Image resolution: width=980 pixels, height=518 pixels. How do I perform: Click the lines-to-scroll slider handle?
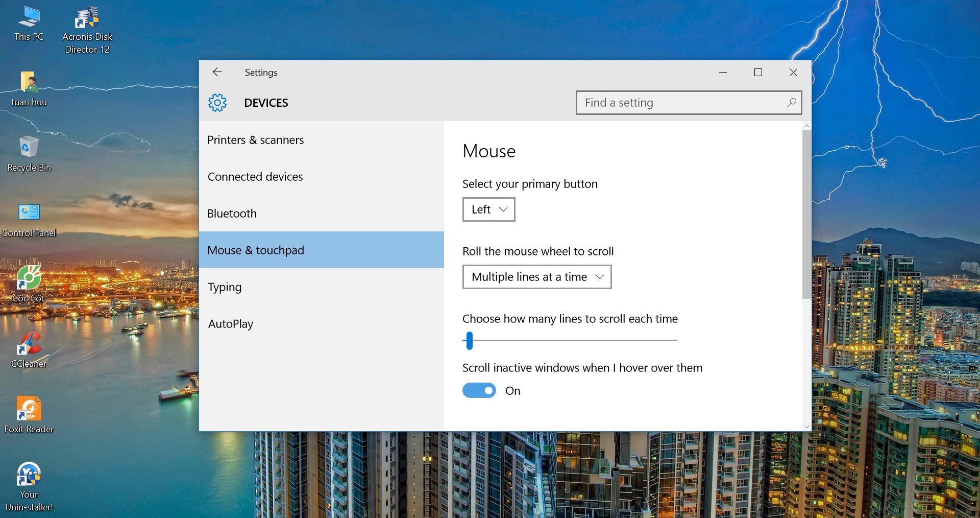tap(470, 340)
